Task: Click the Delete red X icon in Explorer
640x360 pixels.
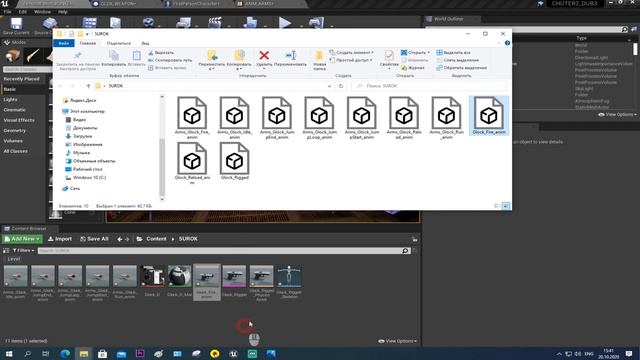Action: 264,55
